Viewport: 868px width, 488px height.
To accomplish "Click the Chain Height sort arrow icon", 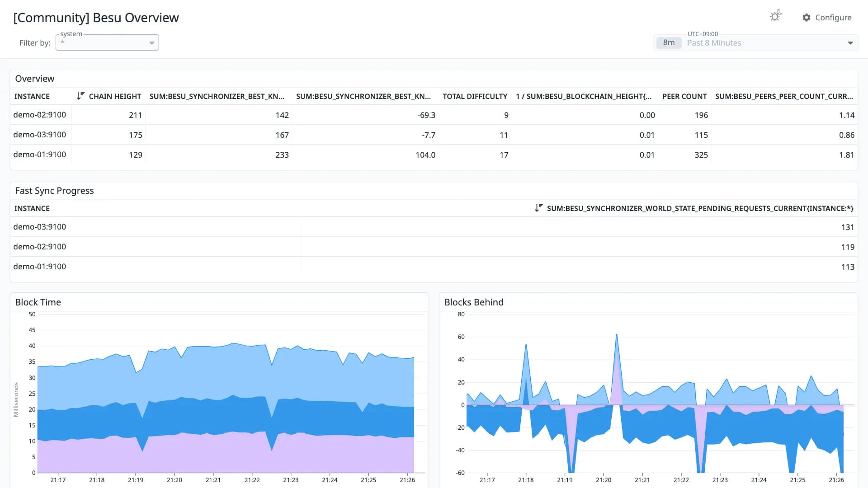I will [x=80, y=96].
